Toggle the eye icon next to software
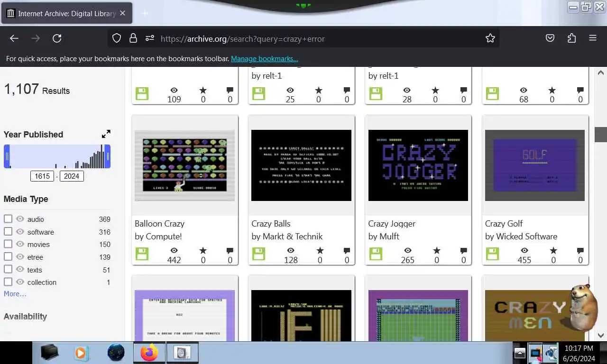Screen dimensions: 607x364 click(20, 231)
